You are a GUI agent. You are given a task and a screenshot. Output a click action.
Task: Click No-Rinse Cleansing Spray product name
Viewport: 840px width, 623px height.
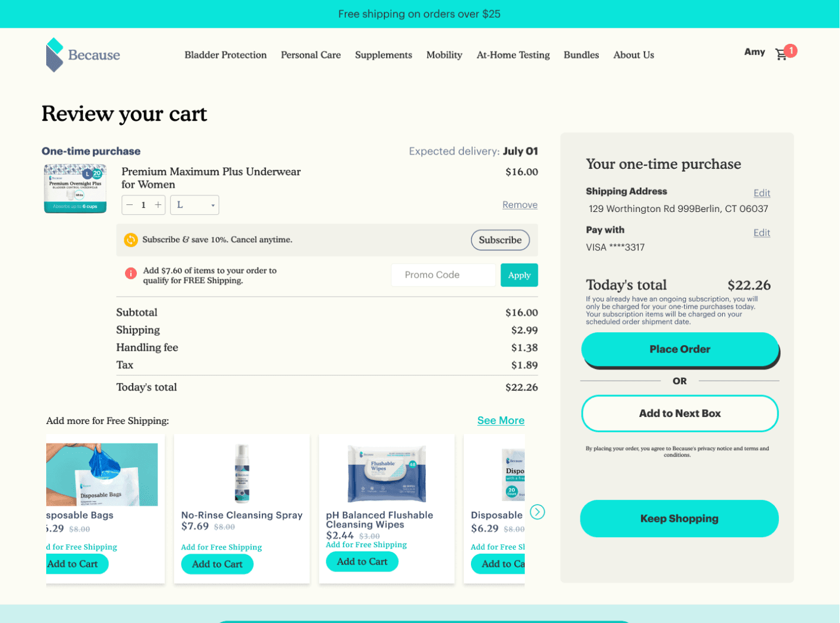pyautogui.click(x=242, y=515)
